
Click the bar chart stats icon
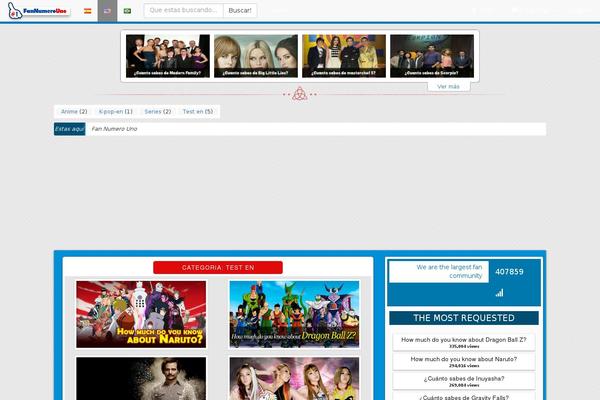pos(499,293)
